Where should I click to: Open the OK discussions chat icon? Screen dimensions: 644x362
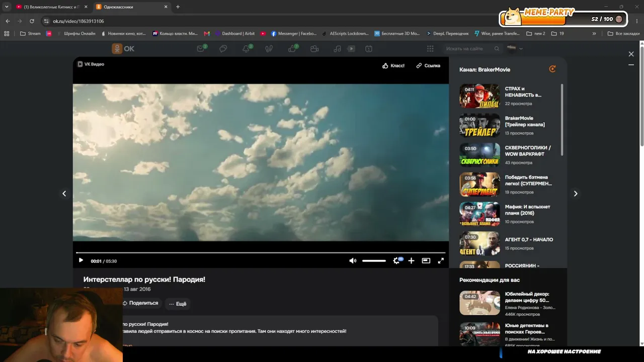pyautogui.click(x=223, y=49)
